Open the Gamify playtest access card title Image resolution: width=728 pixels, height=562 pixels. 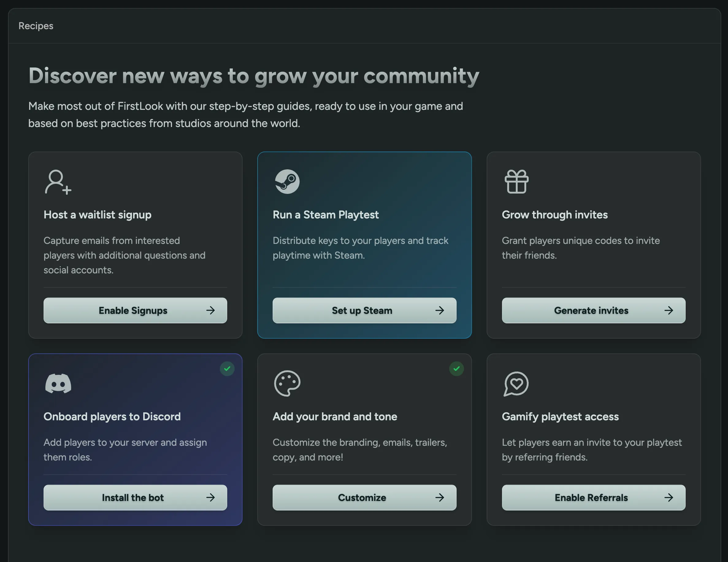560,417
